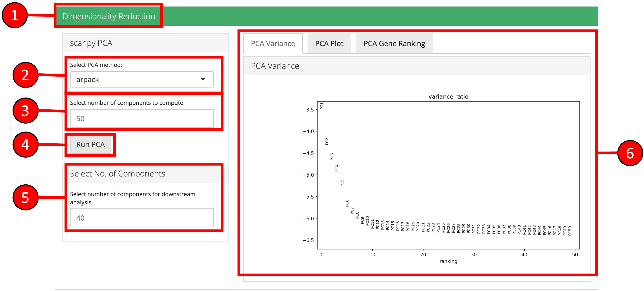Click red annotation circle number 4
Screen dimensions: 644x291
25,145
